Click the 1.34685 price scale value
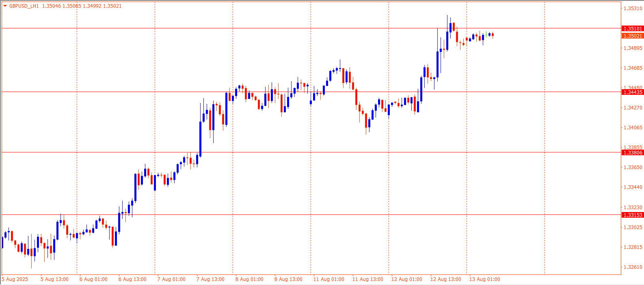 [633, 68]
